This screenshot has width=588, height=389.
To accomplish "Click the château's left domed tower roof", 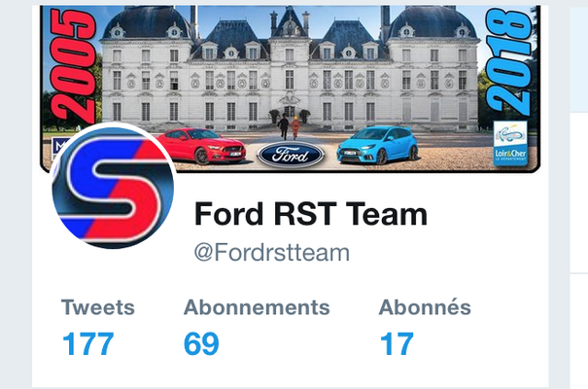I will [x=146, y=22].
